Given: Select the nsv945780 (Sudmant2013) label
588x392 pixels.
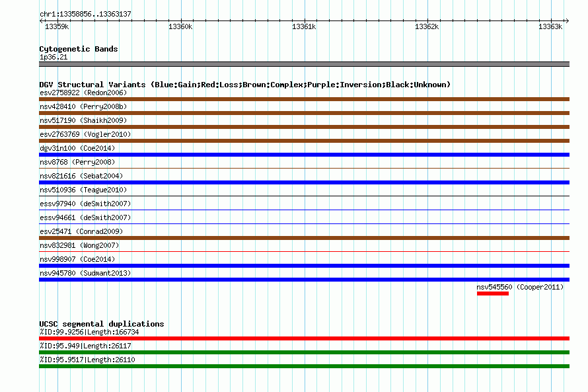Looking at the screenshot, I should click(85, 273).
